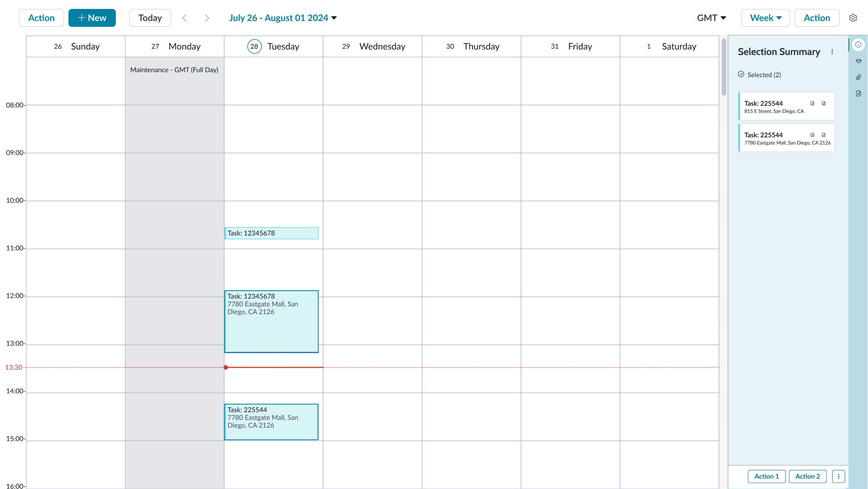Viewport: 868px width, 489px height.
Task: Deselect the 7780 Eastgate Mall card in Selection Summary
Action: (x=786, y=138)
